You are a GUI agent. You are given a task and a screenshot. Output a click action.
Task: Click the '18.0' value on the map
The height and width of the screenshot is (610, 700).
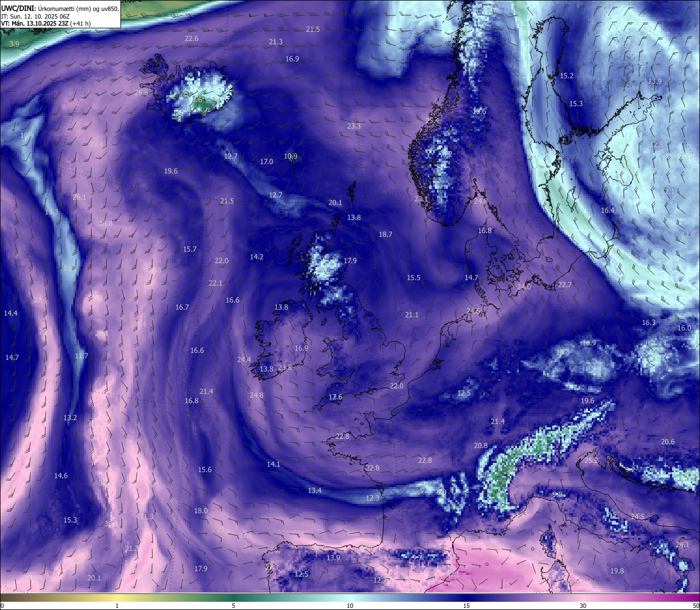click(x=201, y=510)
